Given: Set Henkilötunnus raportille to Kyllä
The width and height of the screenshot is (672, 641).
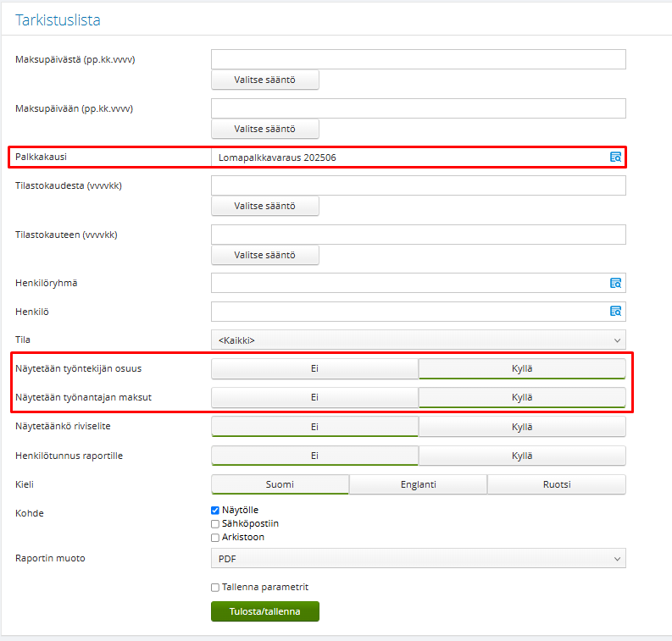Looking at the screenshot, I should pos(522,456).
